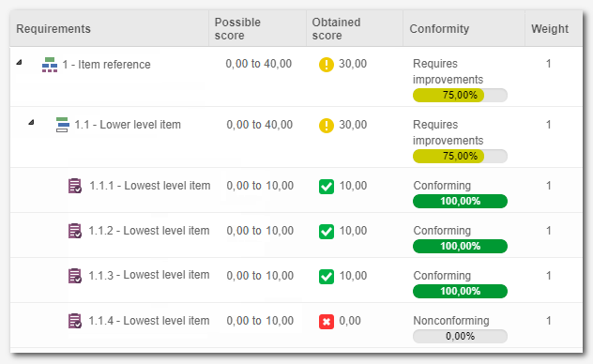Click '0,00 to 10,00' in row 1.1.1
Viewport: 593px width, 364px height.
point(260,186)
